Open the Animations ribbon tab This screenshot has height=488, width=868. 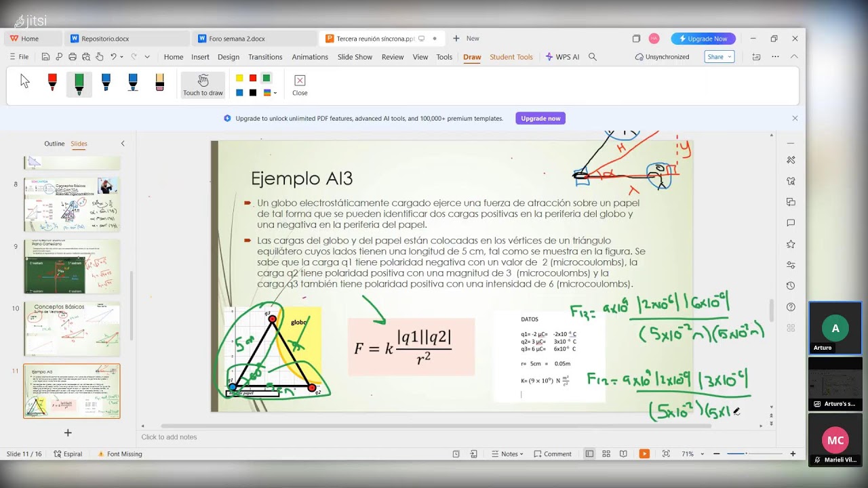point(310,57)
